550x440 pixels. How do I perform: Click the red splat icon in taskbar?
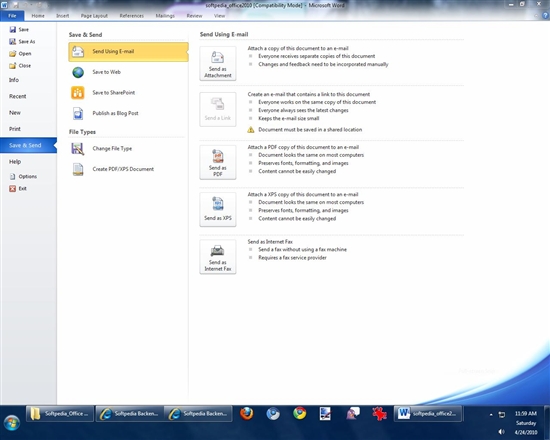379,414
